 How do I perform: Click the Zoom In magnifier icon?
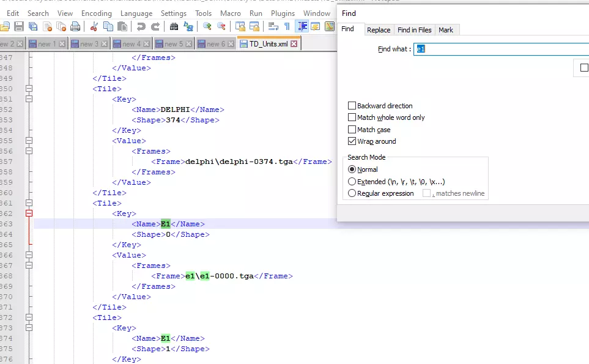click(x=207, y=26)
